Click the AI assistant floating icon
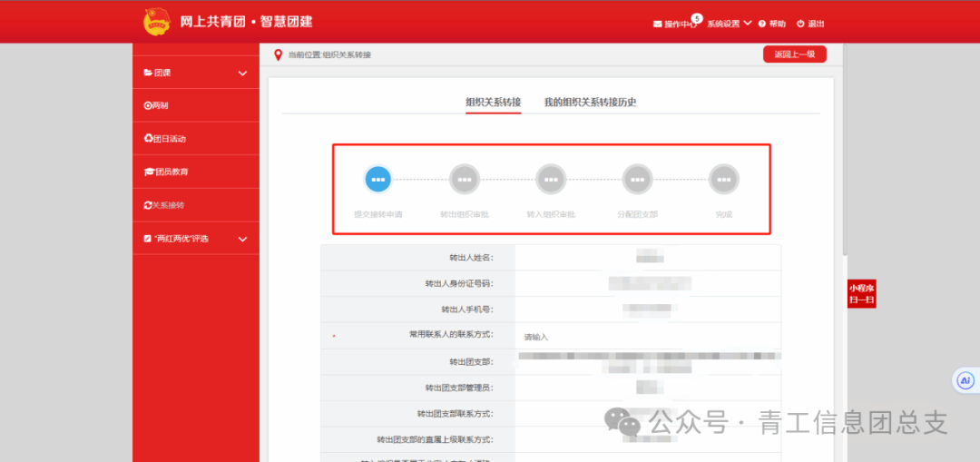The image size is (980, 462). click(x=965, y=380)
